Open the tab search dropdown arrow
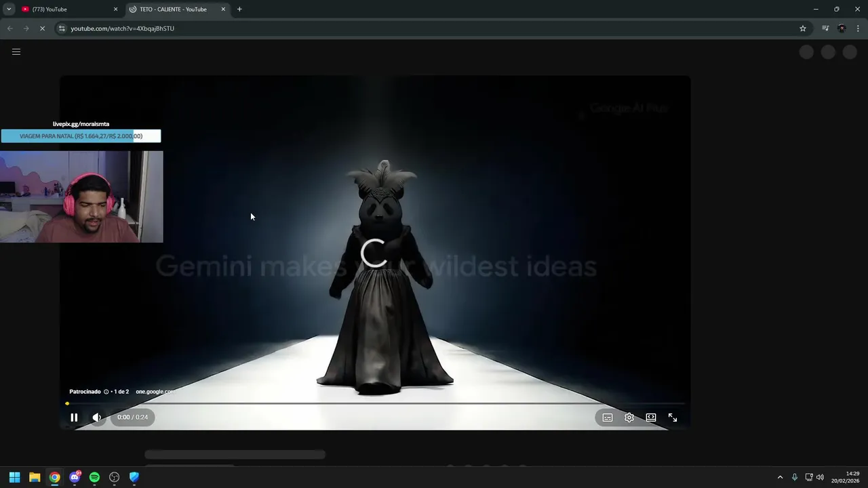 (9, 9)
